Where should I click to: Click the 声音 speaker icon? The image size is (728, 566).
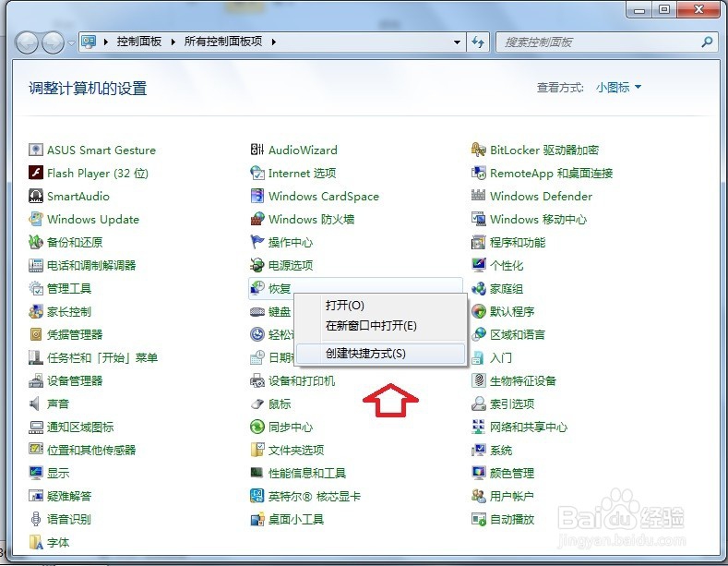(36, 403)
